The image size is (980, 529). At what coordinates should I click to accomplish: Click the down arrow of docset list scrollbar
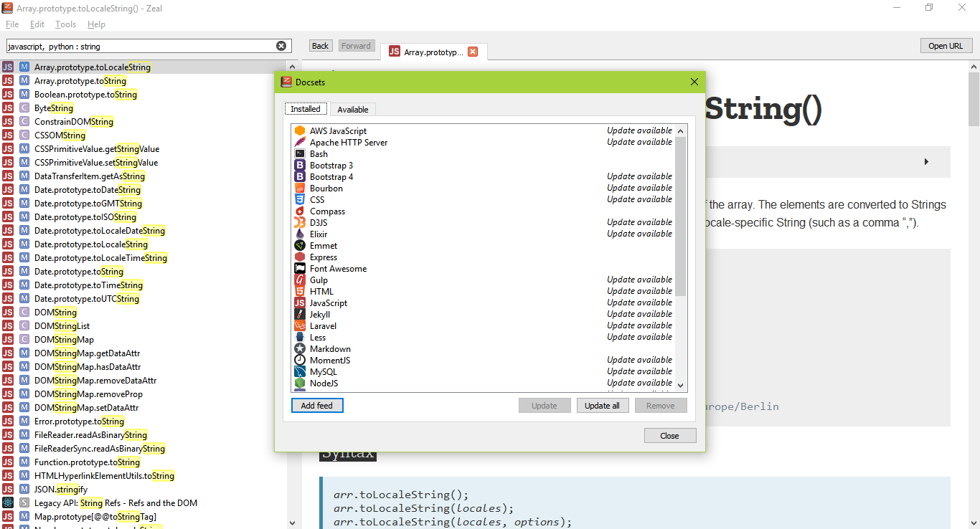682,386
